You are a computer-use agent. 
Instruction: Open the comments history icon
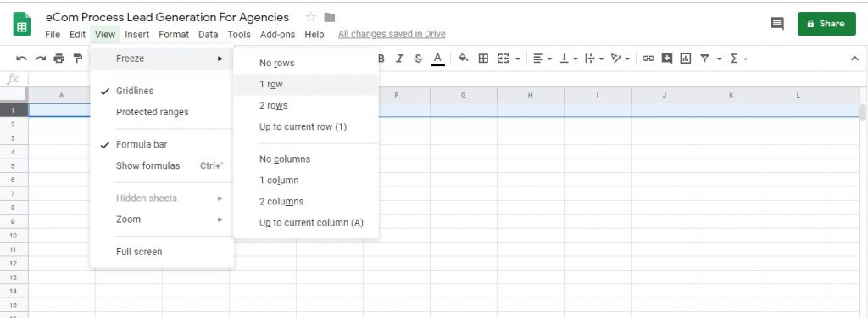777,23
